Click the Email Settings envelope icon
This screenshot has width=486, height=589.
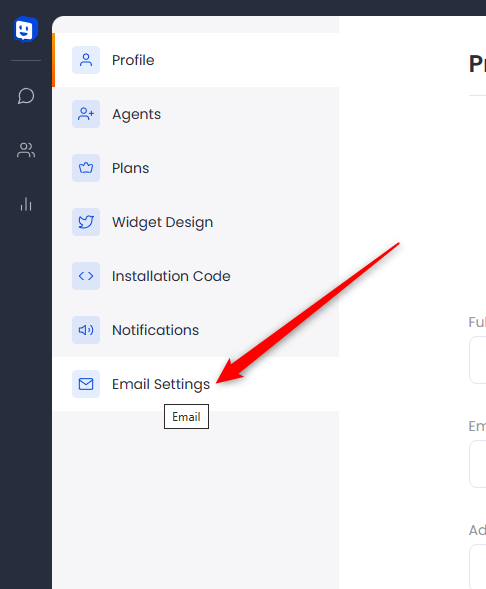86,384
